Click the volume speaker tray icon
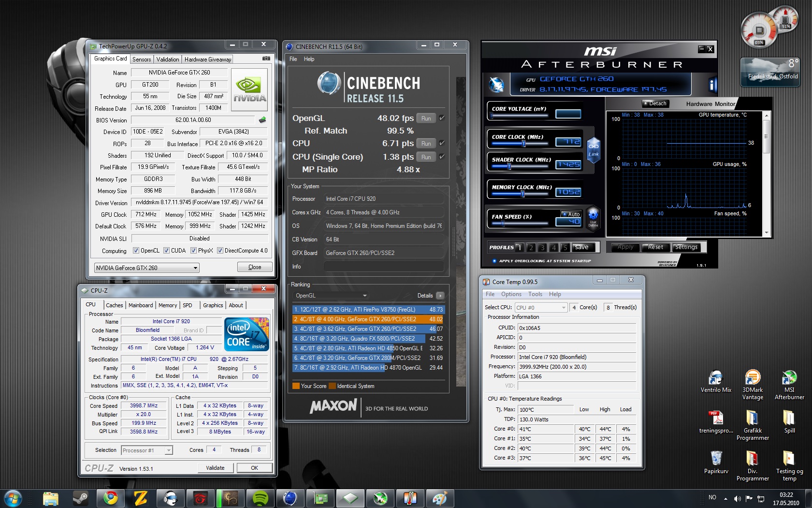The width and height of the screenshot is (812, 508). tap(737, 498)
